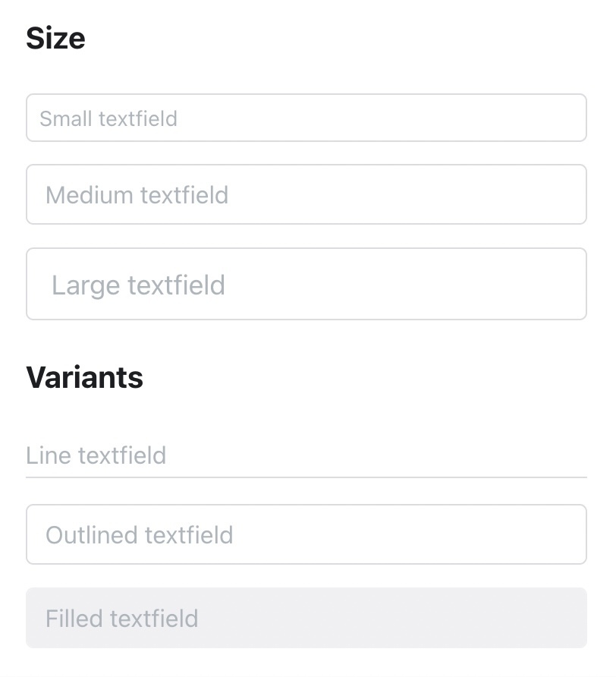Focus the Line textfield placeholder
616x677 pixels.
click(x=96, y=455)
